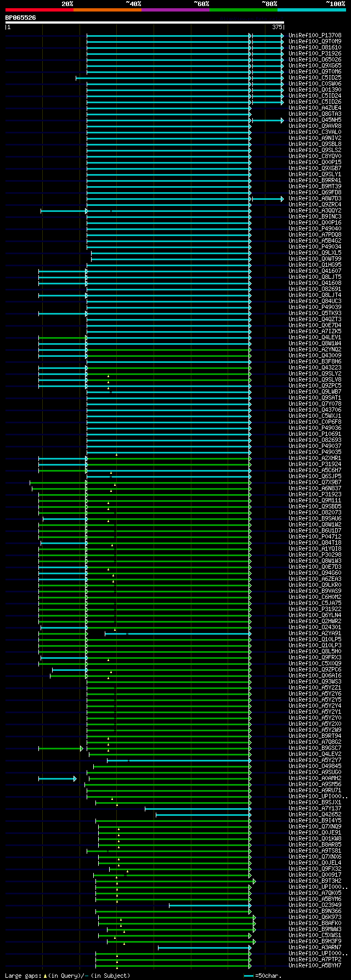
Task: Select label UniRef100_Q7Y078
Action: 315,404
